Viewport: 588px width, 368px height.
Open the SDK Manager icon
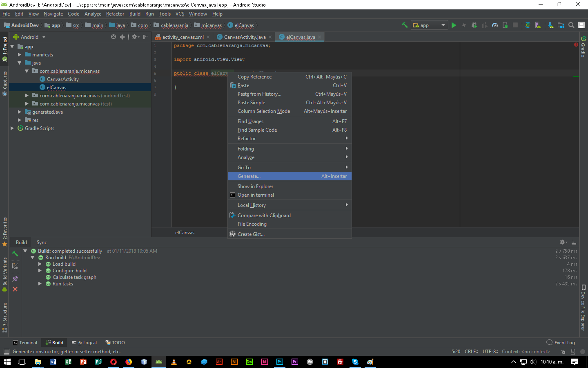coord(550,25)
